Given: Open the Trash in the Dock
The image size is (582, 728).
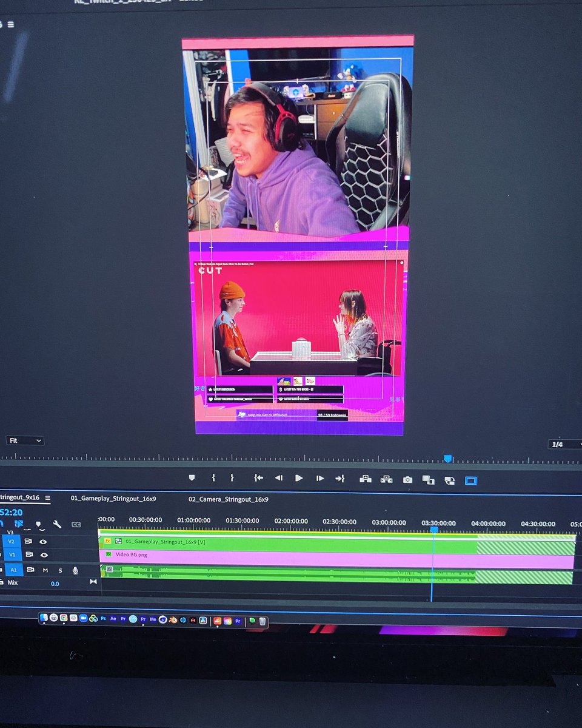Looking at the screenshot, I should [x=262, y=621].
